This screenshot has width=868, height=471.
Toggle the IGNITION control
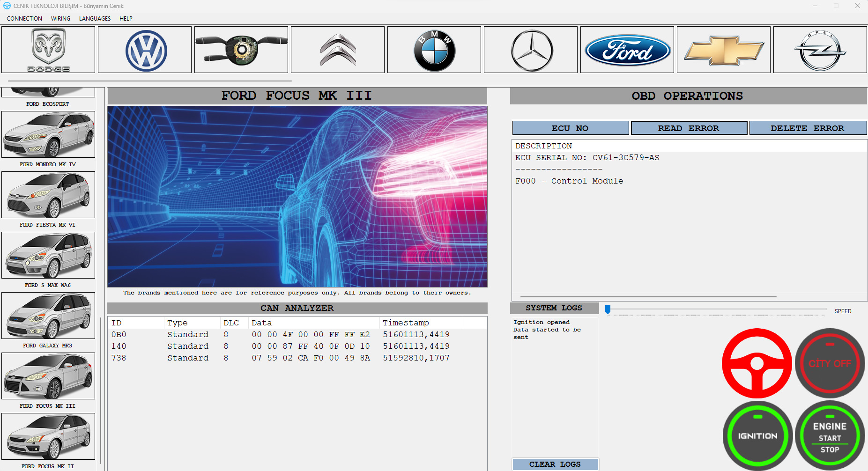757,435
